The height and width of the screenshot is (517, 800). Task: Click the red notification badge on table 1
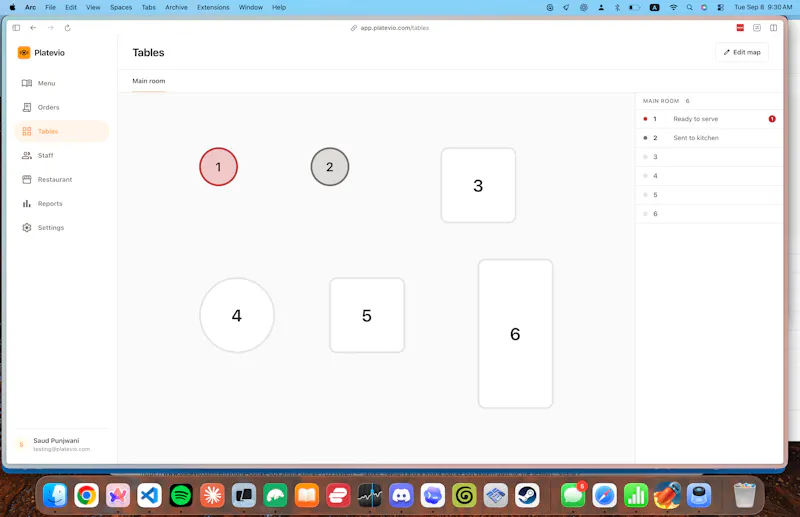coord(772,119)
